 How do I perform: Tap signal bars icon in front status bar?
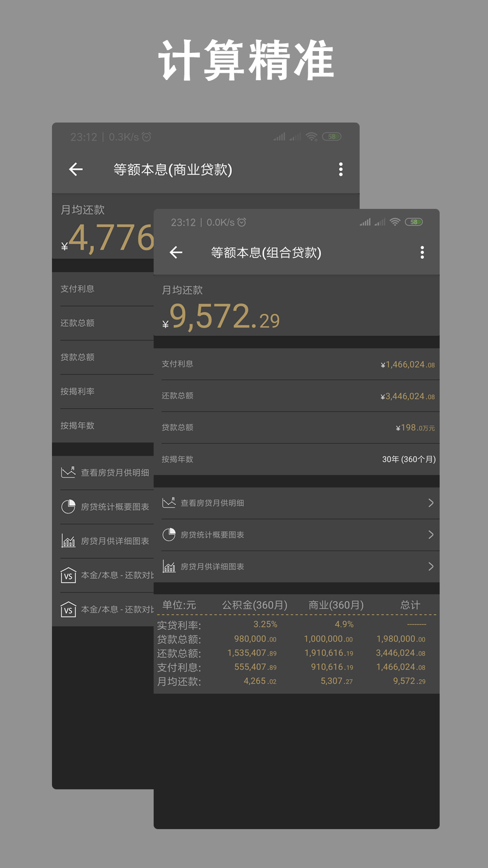point(365,222)
